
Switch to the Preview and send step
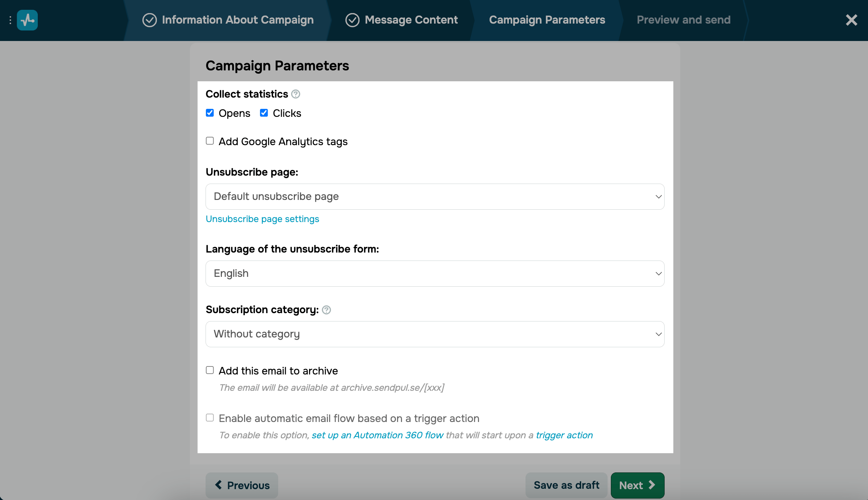pyautogui.click(x=684, y=20)
